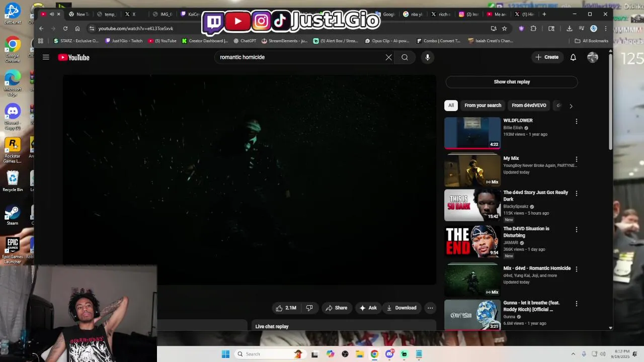This screenshot has height=362, width=644.
Task: Open Discord from the taskbar
Action: (x=389, y=354)
